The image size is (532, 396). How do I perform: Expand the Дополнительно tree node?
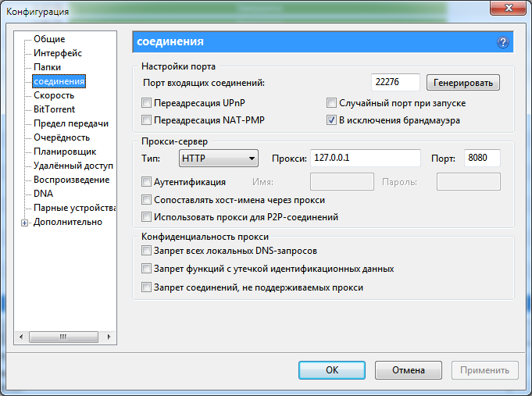click(x=24, y=223)
